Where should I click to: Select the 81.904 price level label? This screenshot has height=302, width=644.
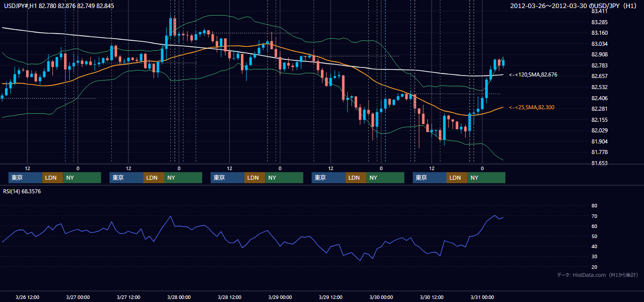pyautogui.click(x=600, y=141)
